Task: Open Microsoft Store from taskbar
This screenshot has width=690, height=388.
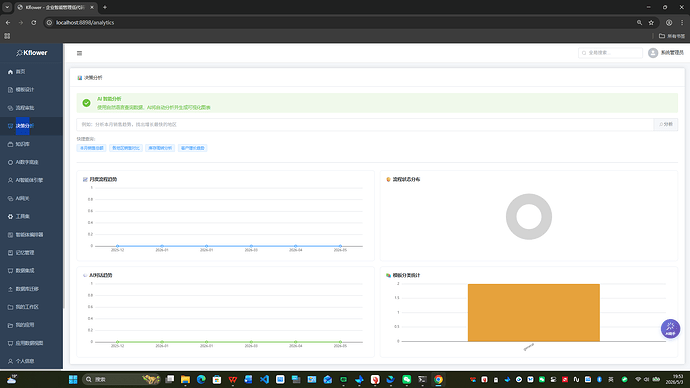Action: coord(217,379)
